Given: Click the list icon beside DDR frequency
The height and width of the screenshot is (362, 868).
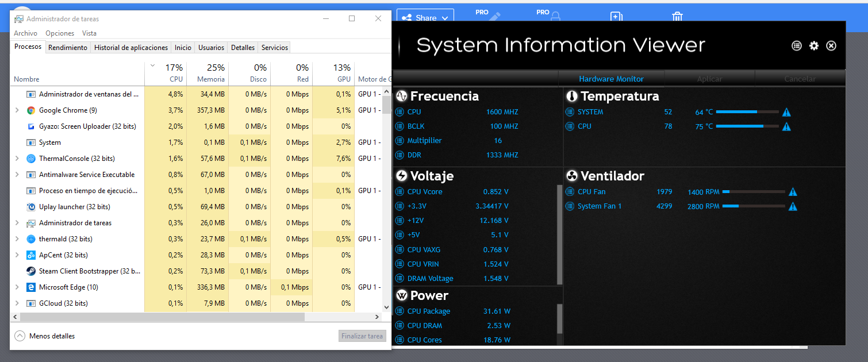Looking at the screenshot, I should pyautogui.click(x=400, y=155).
